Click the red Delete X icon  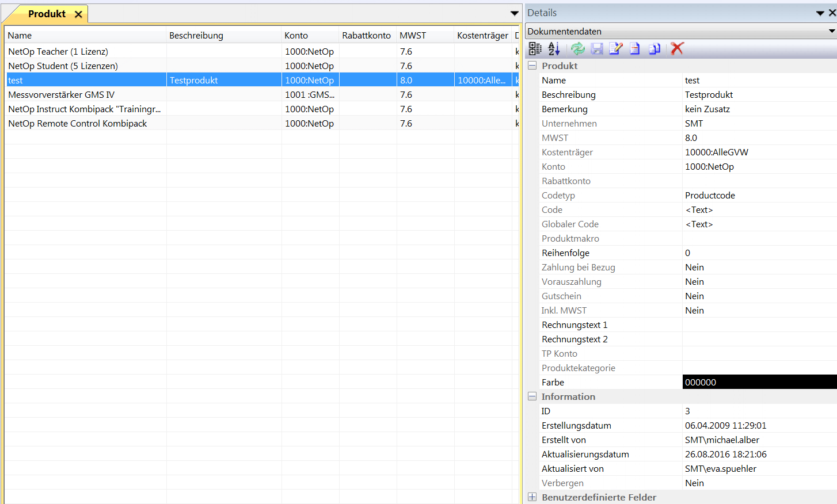point(678,49)
